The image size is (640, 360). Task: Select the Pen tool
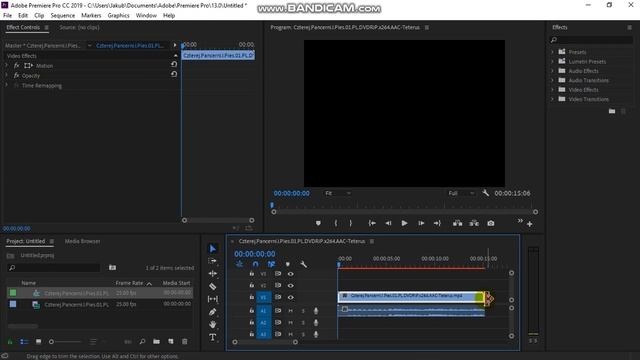pos(213,312)
